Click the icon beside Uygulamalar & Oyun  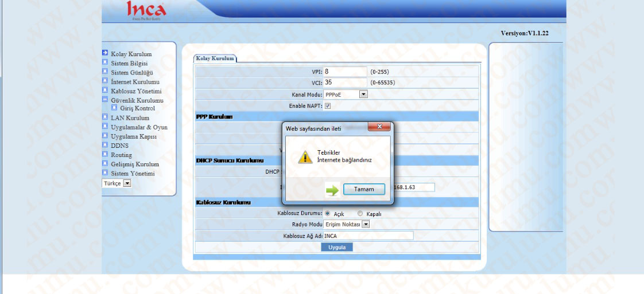[x=104, y=126]
